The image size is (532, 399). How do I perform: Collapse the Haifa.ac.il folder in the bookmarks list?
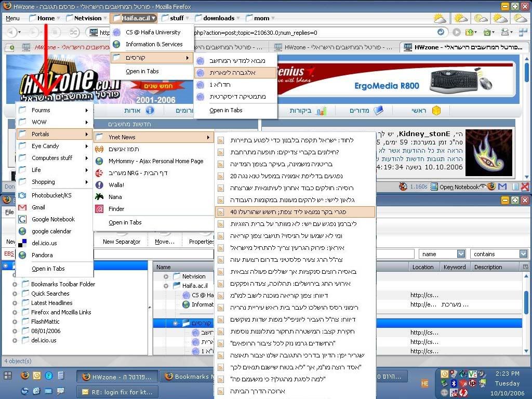coord(166,286)
